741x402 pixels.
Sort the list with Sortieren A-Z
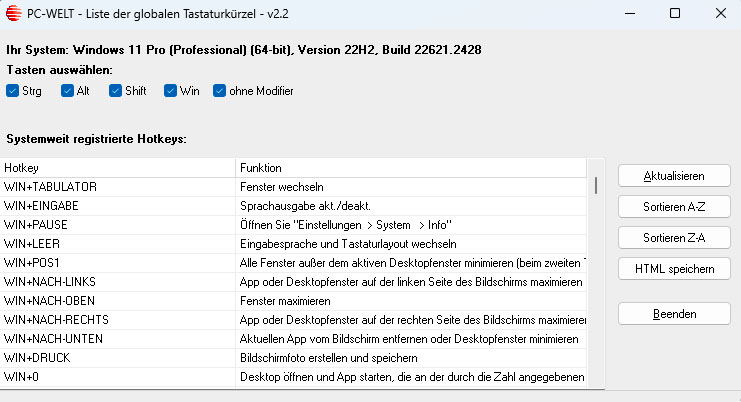click(x=674, y=207)
